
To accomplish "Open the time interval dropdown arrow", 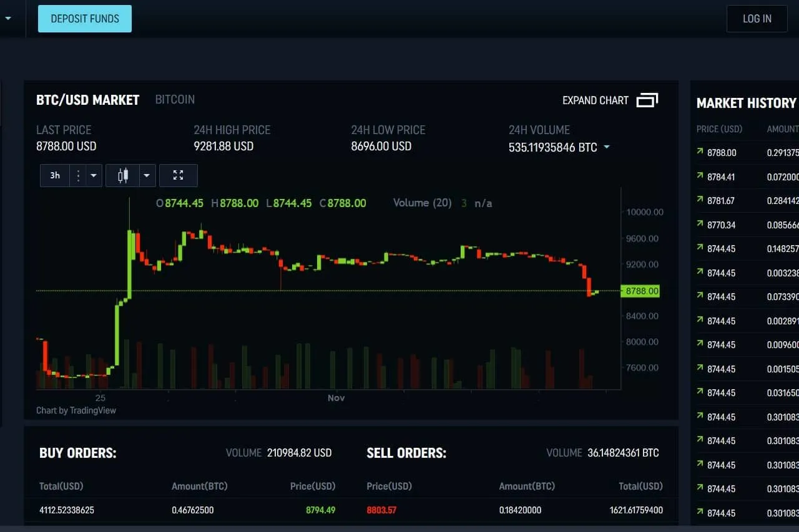I will [94, 176].
